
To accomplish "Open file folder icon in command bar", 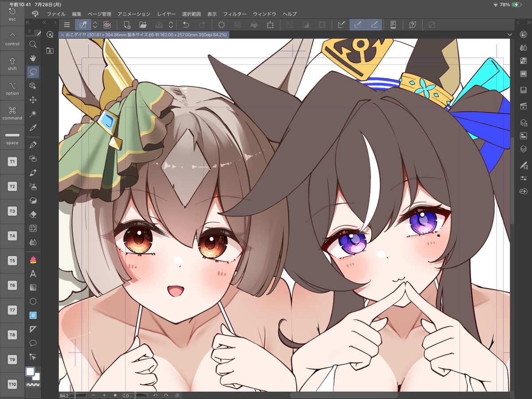I will [x=143, y=25].
